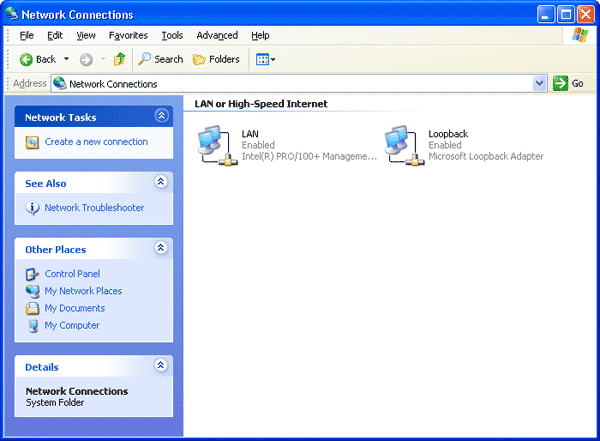Expand the Address bar dropdown arrow
600x441 pixels.
pyautogui.click(x=540, y=83)
